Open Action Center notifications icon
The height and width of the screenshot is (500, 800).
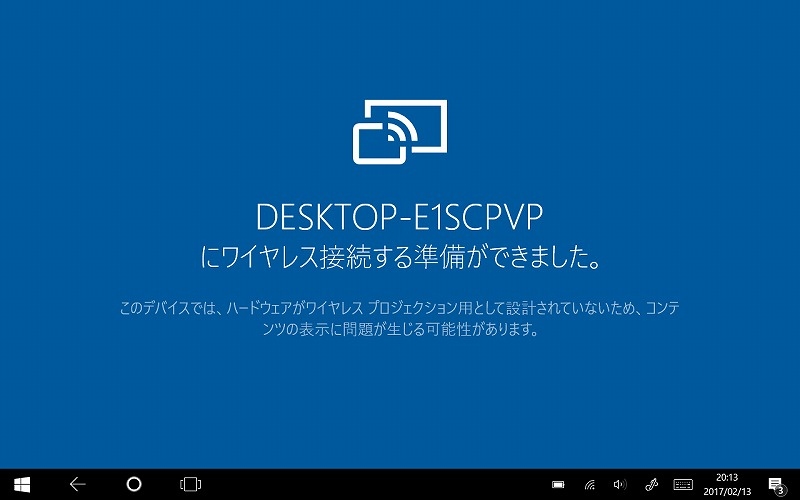776,485
